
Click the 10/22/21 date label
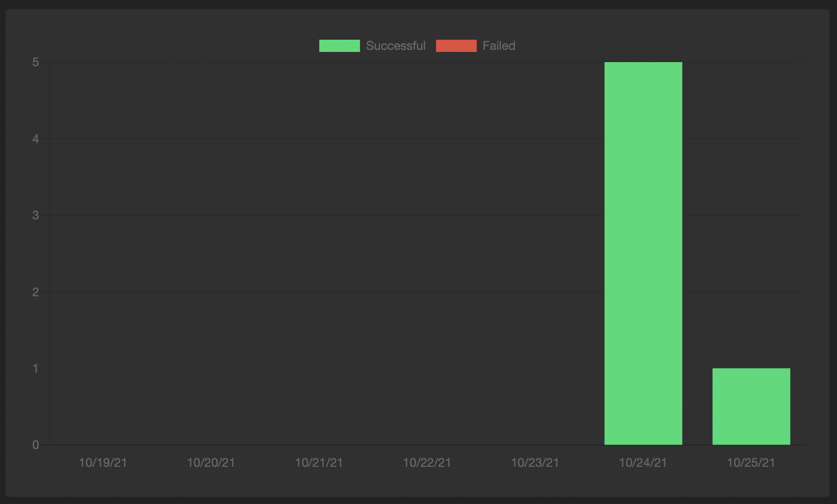427,463
